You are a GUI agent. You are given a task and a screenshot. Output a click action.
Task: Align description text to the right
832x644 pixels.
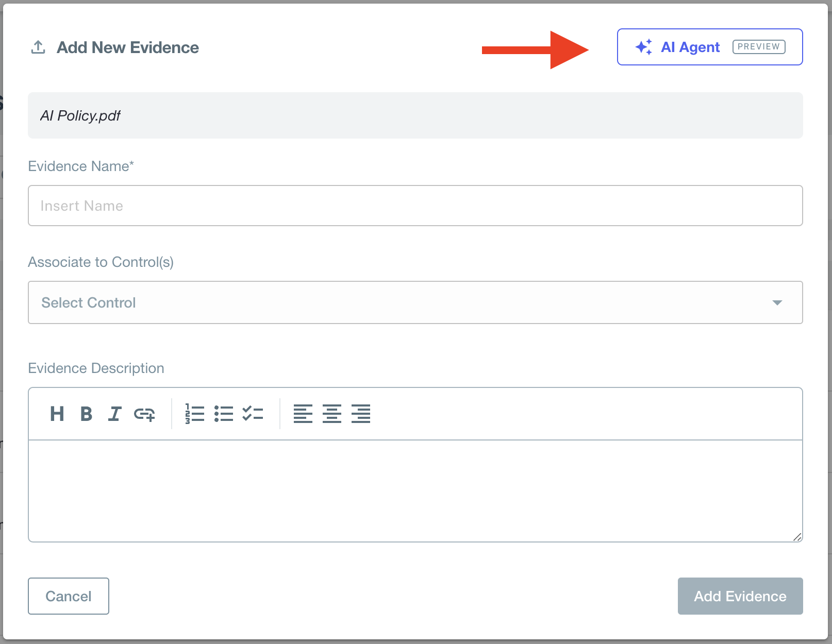tap(361, 414)
